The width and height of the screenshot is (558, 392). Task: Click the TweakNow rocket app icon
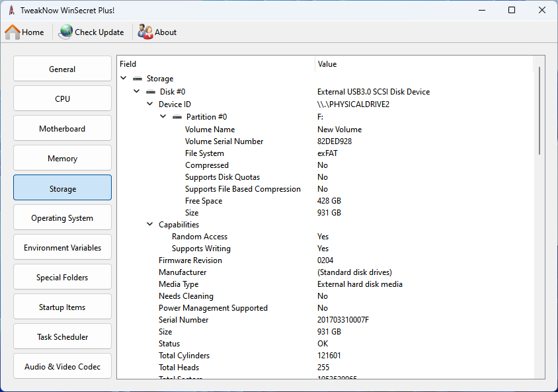[x=12, y=10]
